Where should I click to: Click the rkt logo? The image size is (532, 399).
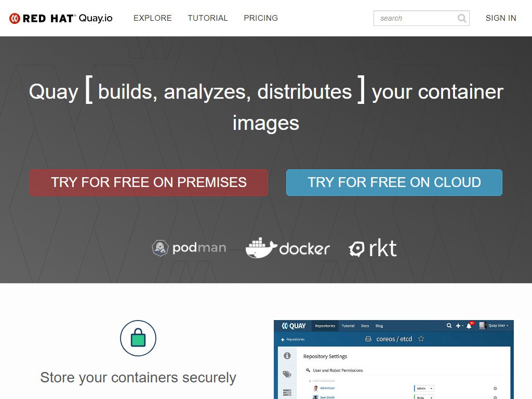click(373, 248)
